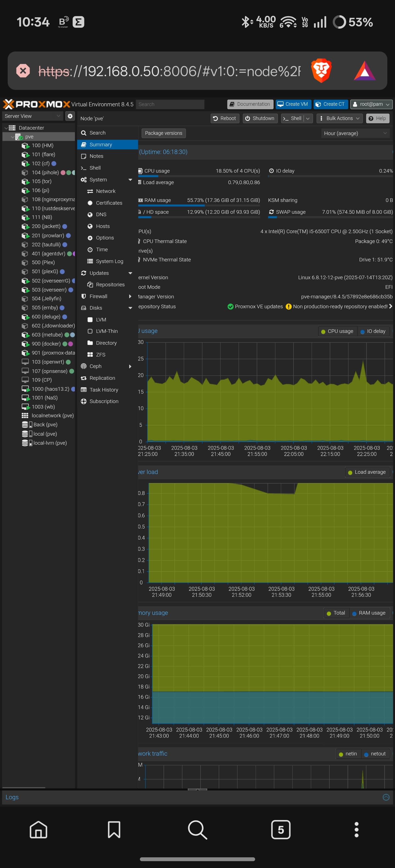
Task: Select VM 107 (opnsense) in tree
Action: tap(38, 371)
